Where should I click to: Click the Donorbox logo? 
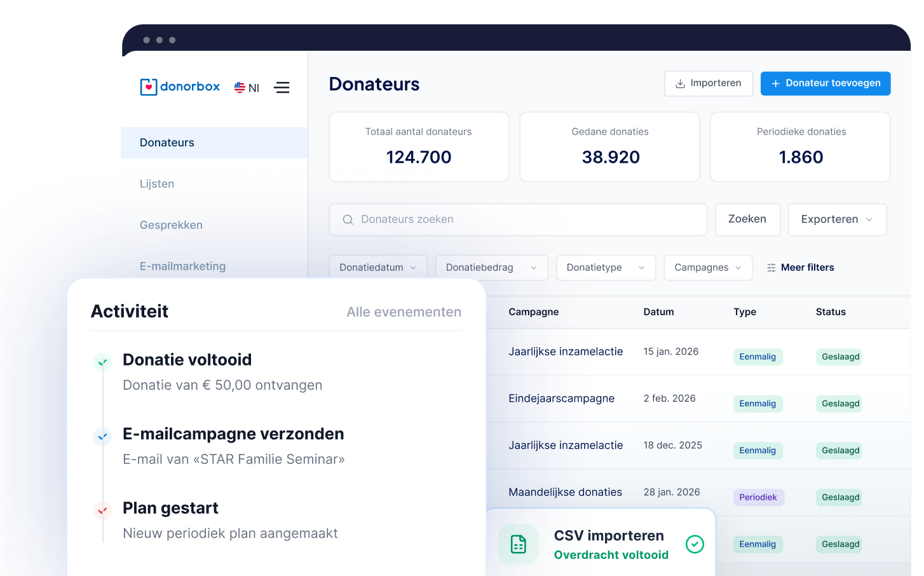pos(180,86)
